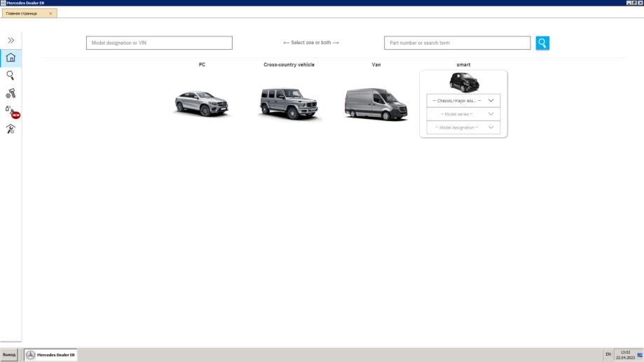Viewport: 644px width, 362px height.
Task: Click the EN language indicator in tray
Action: [608, 354]
